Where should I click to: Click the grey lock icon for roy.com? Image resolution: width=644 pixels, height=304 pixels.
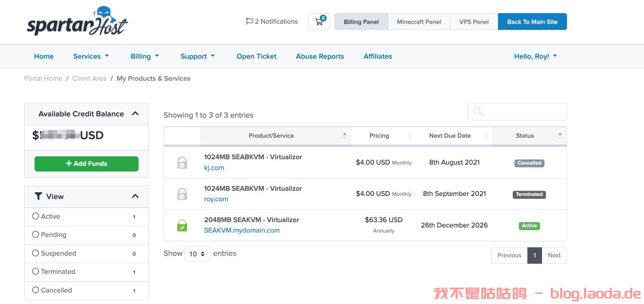pyautogui.click(x=182, y=194)
